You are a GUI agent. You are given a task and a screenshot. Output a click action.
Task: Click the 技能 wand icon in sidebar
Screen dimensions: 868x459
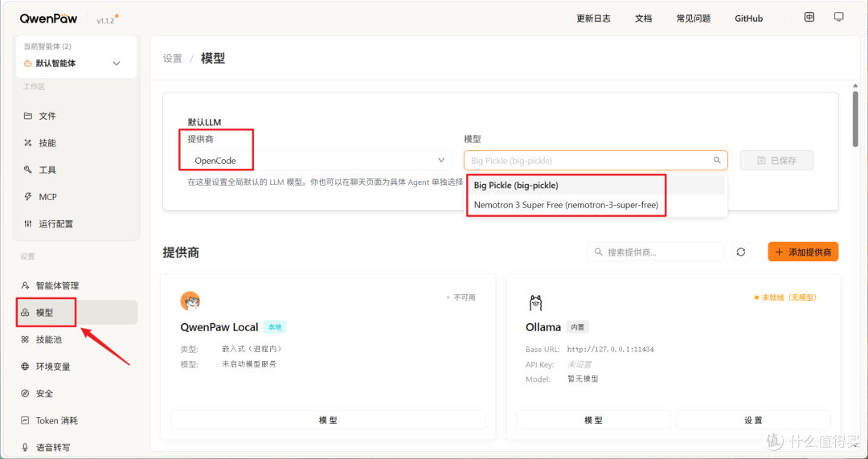[x=27, y=143]
